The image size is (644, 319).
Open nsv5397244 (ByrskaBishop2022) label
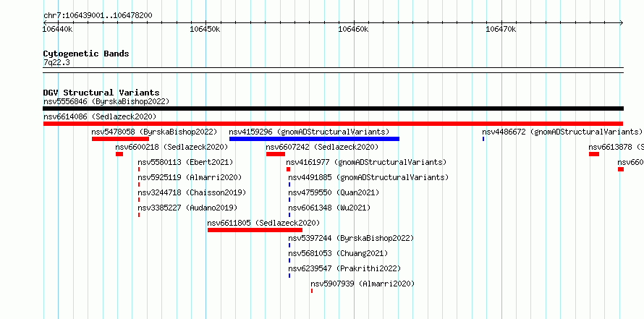351,238
